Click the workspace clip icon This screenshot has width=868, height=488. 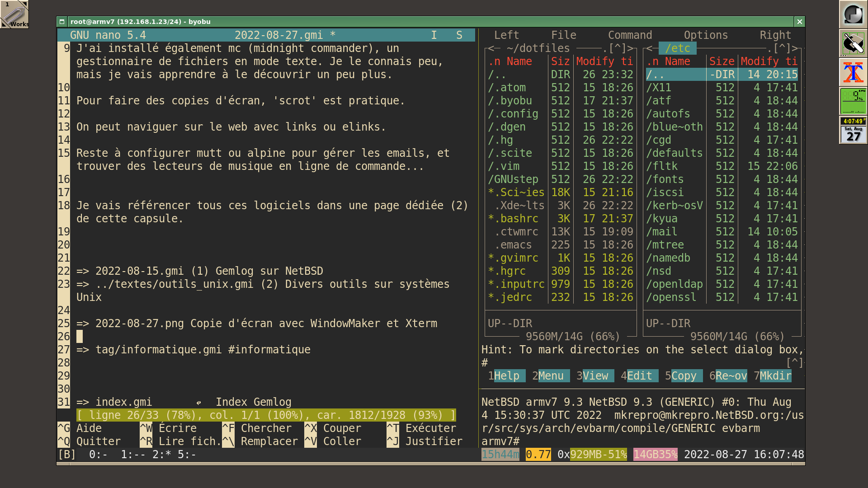point(14,14)
